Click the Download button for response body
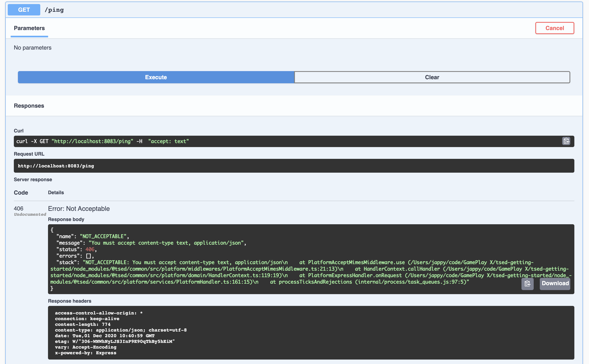 pos(555,283)
